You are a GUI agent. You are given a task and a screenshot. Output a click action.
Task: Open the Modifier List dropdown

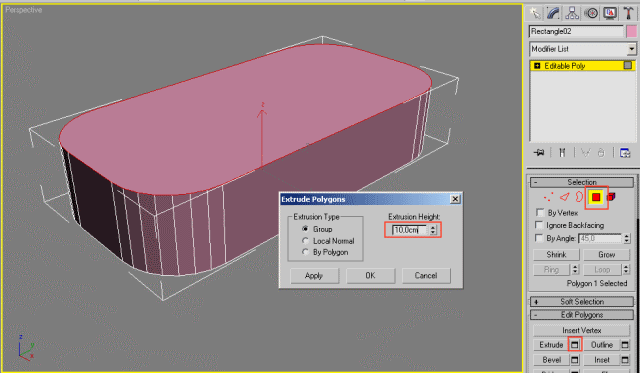point(582,49)
